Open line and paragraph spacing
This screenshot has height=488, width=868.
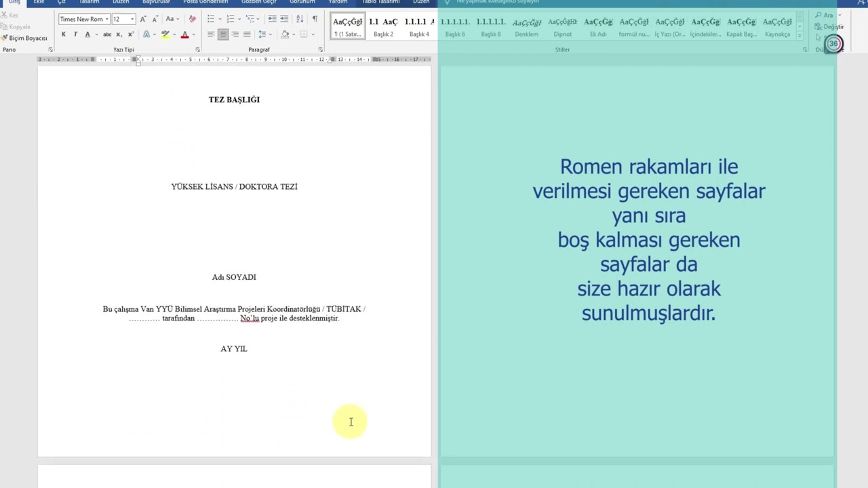tap(262, 35)
